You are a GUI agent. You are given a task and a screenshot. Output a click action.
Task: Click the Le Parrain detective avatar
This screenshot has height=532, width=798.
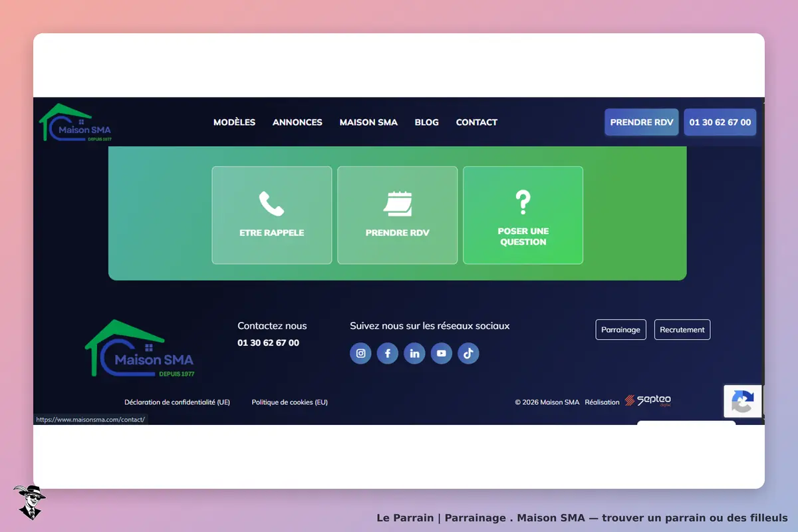pyautogui.click(x=29, y=502)
